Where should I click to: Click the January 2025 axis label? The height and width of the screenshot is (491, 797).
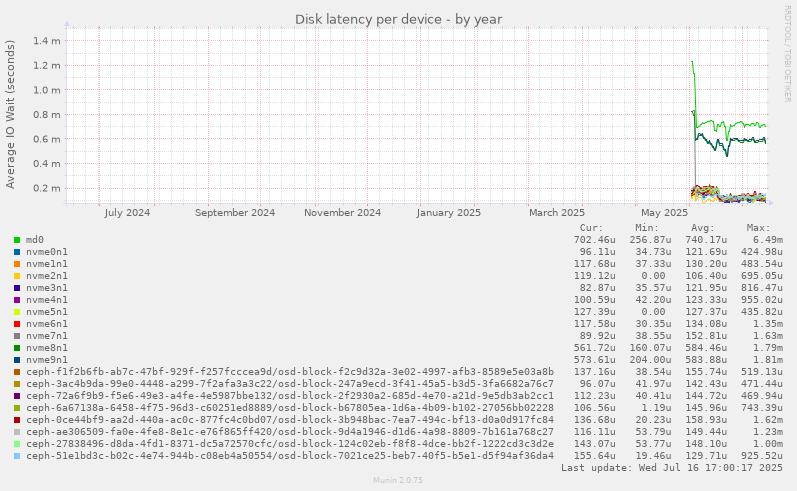pyautogui.click(x=448, y=213)
